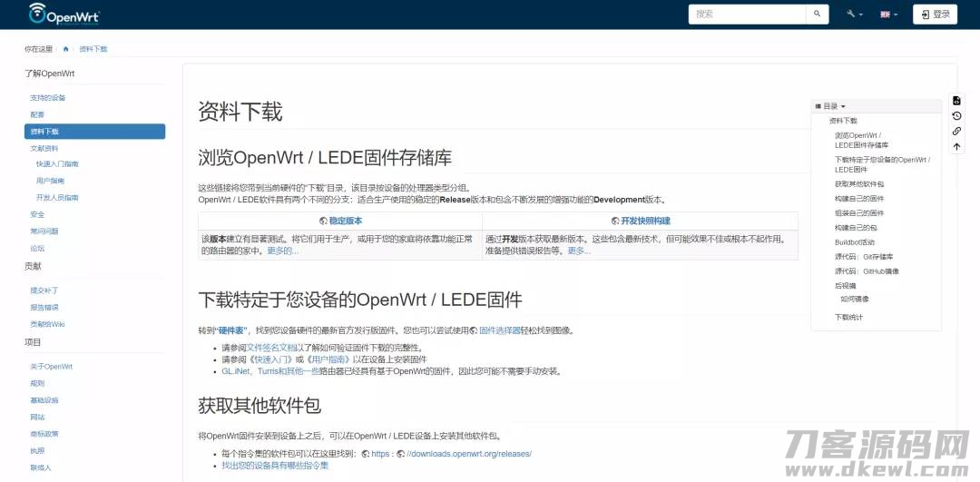Open 商标政策 in the sidebar

(44, 434)
